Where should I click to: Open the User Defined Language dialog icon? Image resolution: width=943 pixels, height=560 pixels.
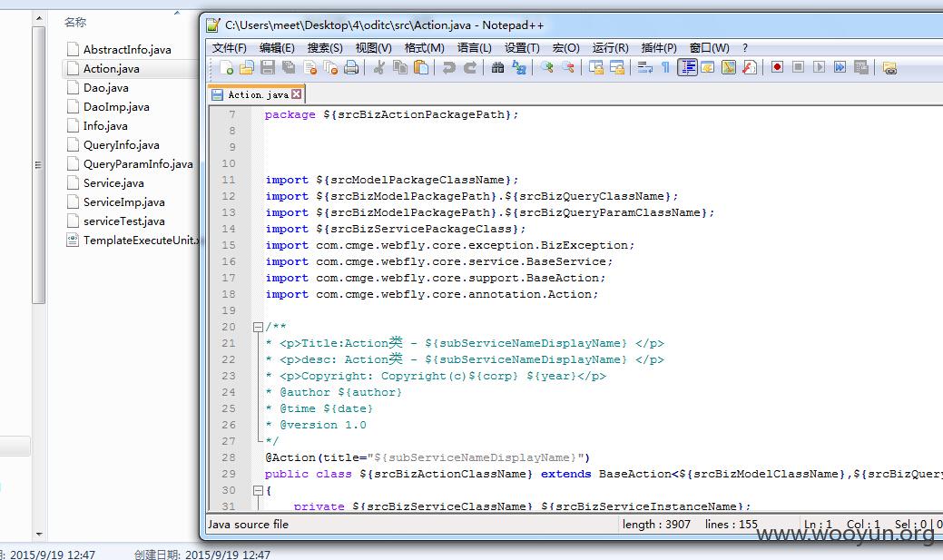coord(708,67)
